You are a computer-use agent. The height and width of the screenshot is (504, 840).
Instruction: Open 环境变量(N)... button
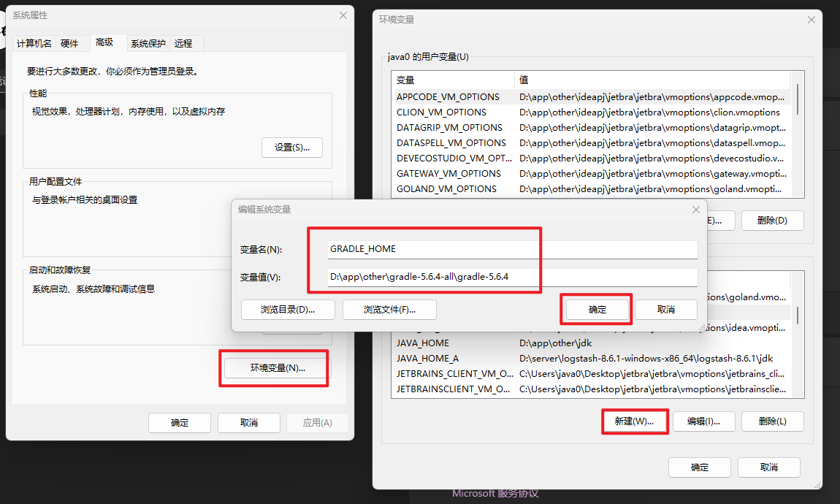[x=274, y=368]
